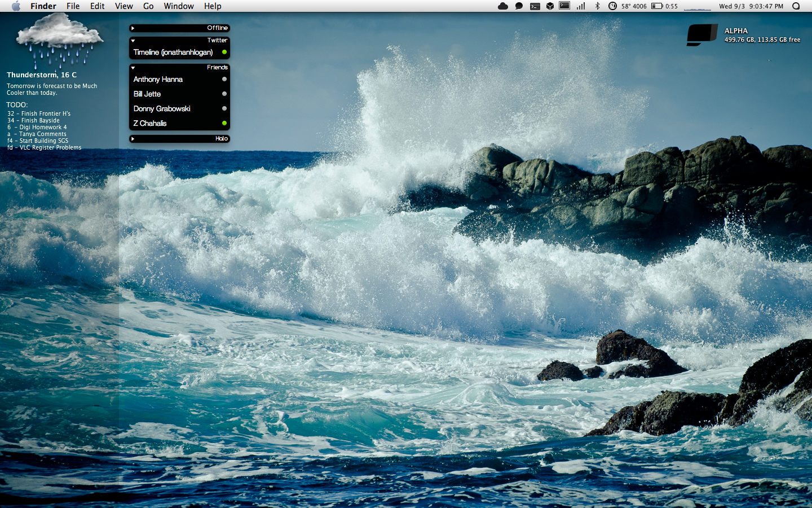The height and width of the screenshot is (508, 812).
Task: Open the Bluetooth status menu
Action: point(597,6)
